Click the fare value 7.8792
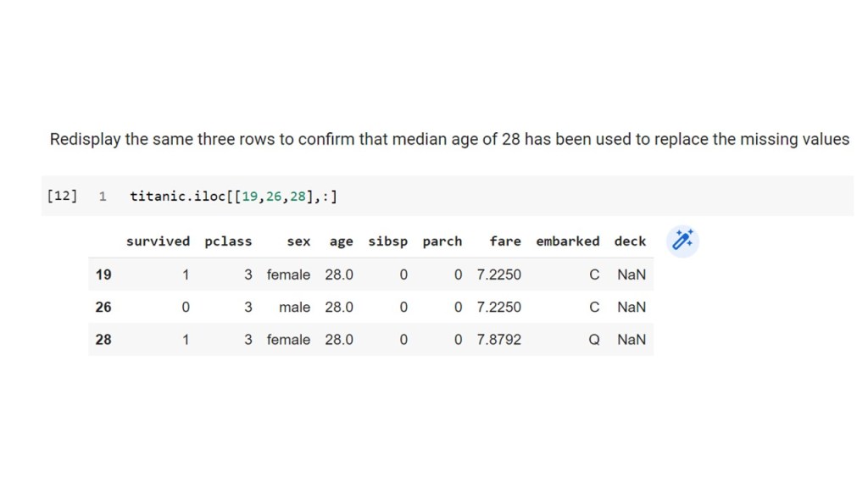This screenshot has height=488, width=868. point(499,340)
